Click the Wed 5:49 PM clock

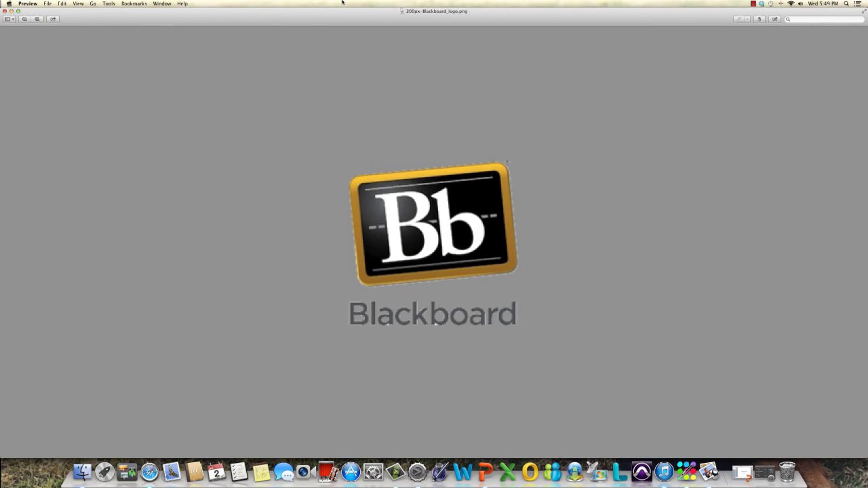[823, 4]
